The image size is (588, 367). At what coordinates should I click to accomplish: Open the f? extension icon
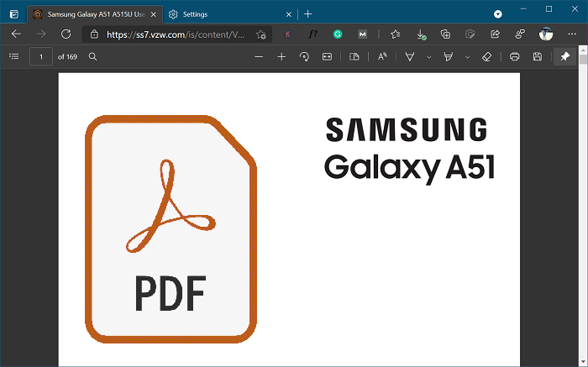click(312, 34)
